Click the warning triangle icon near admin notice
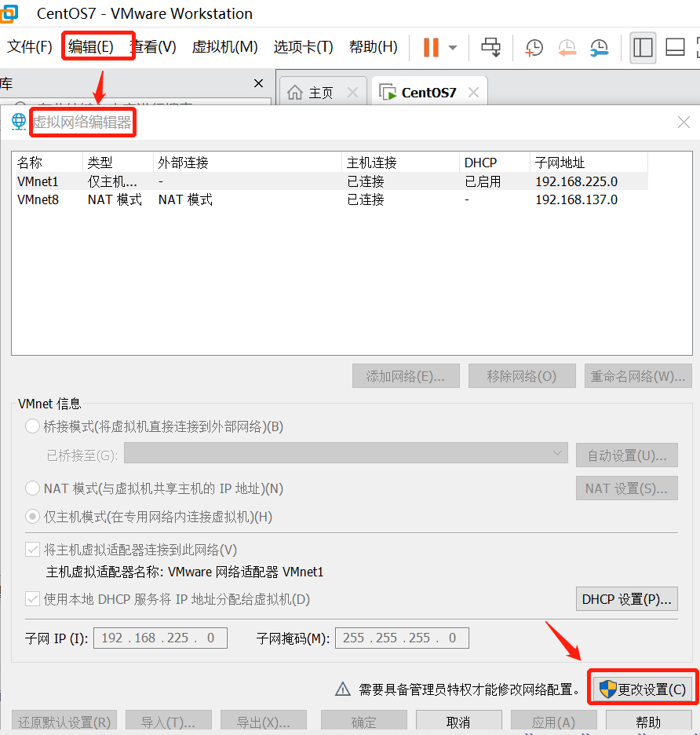The image size is (700, 735). [343, 689]
